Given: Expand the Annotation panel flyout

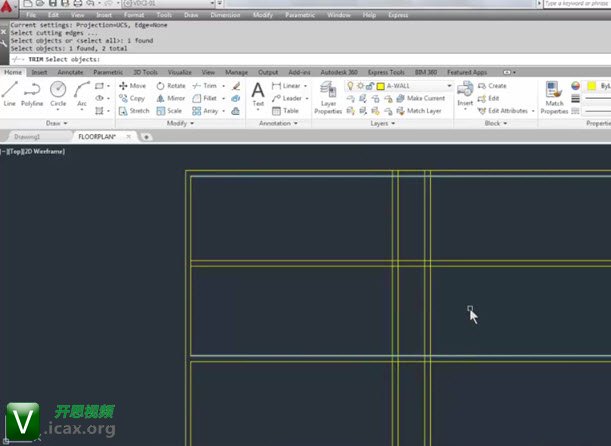Looking at the screenshot, I should (279, 123).
